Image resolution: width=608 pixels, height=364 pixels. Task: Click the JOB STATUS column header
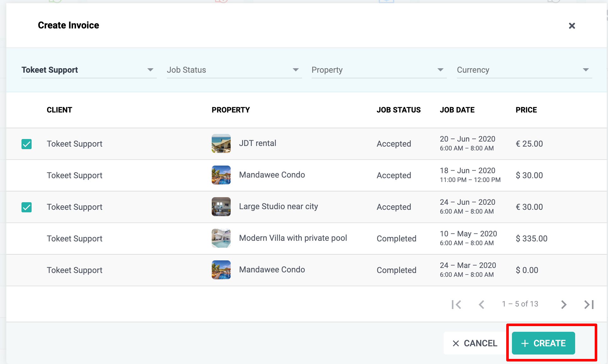click(x=398, y=110)
